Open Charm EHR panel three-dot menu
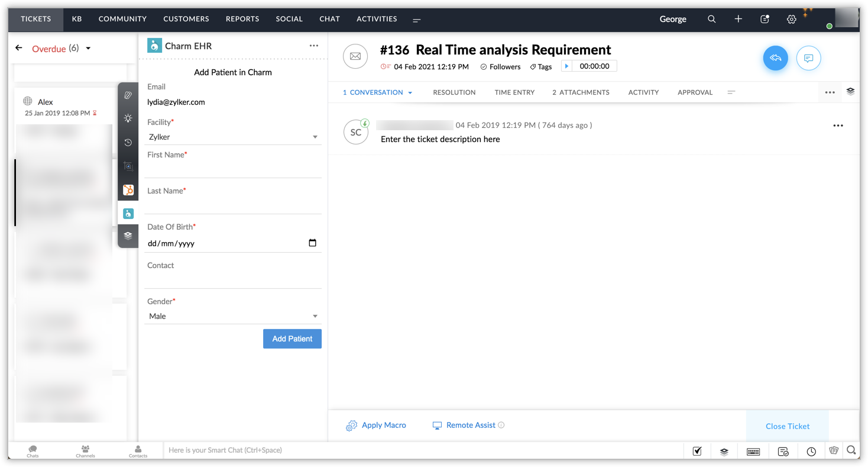 pyautogui.click(x=313, y=46)
